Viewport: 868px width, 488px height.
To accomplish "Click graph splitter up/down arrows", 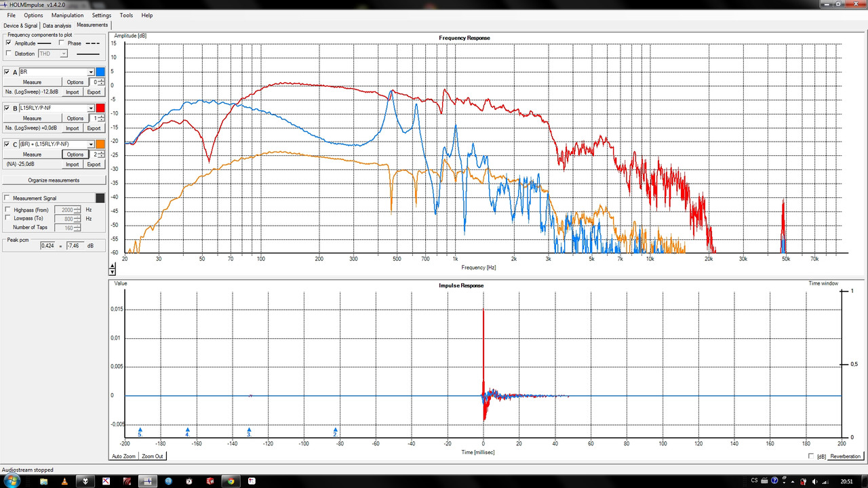I will pyautogui.click(x=112, y=268).
